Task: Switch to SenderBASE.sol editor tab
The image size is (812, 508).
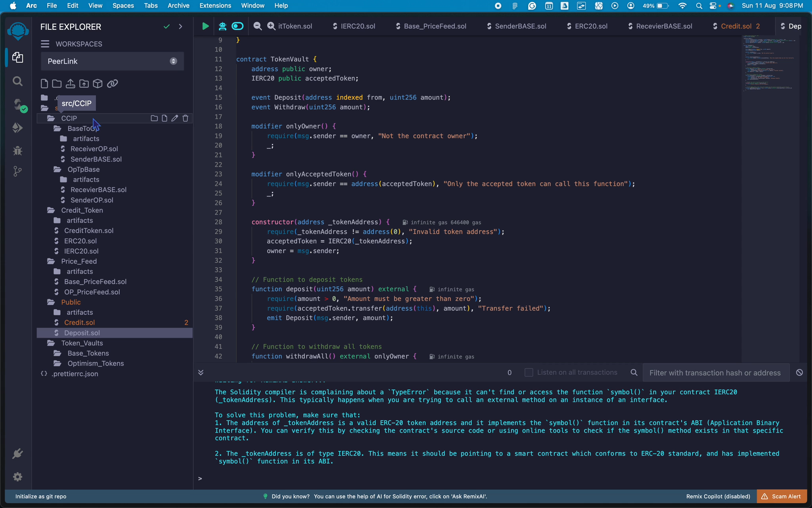Action: click(517, 26)
